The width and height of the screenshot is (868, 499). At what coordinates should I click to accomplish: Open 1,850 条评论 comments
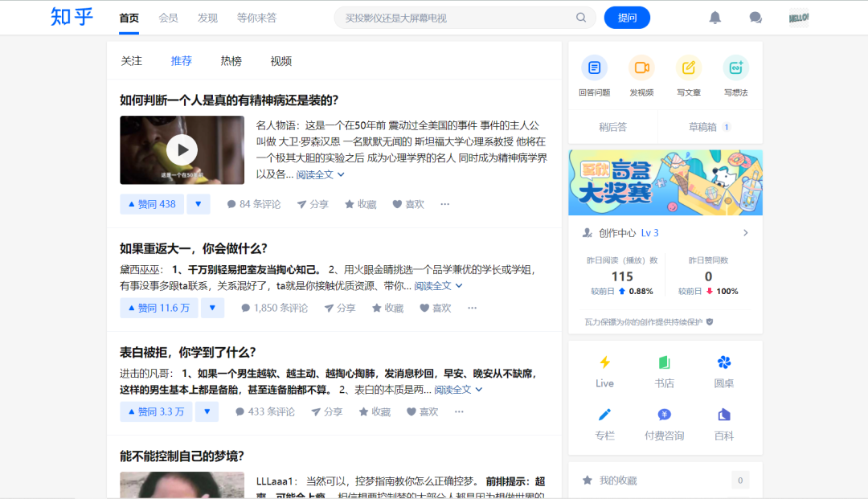click(x=274, y=308)
